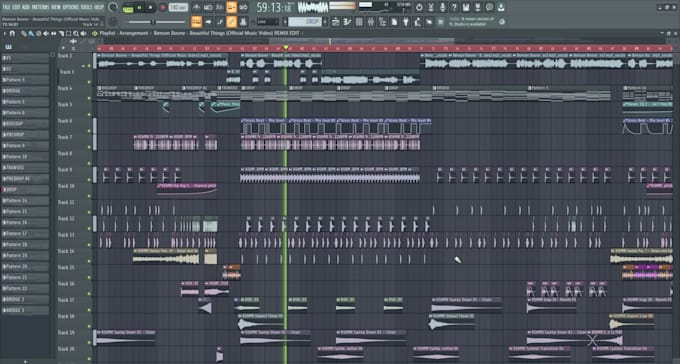Click the undo history icon in top bar

pos(419,7)
